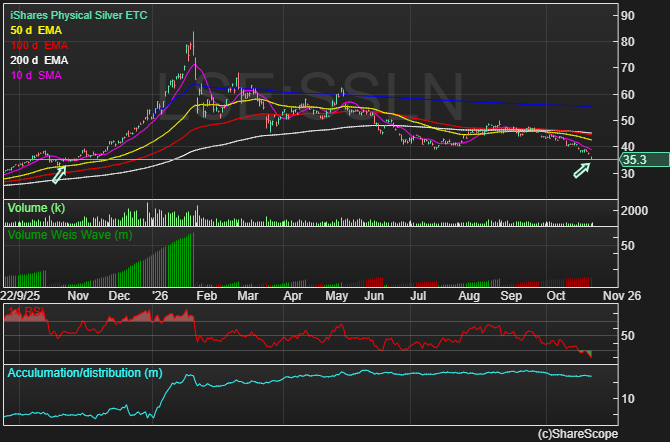Click the 50 value on RSI axis
Viewport: 670px width, 442px height.
tap(628, 336)
